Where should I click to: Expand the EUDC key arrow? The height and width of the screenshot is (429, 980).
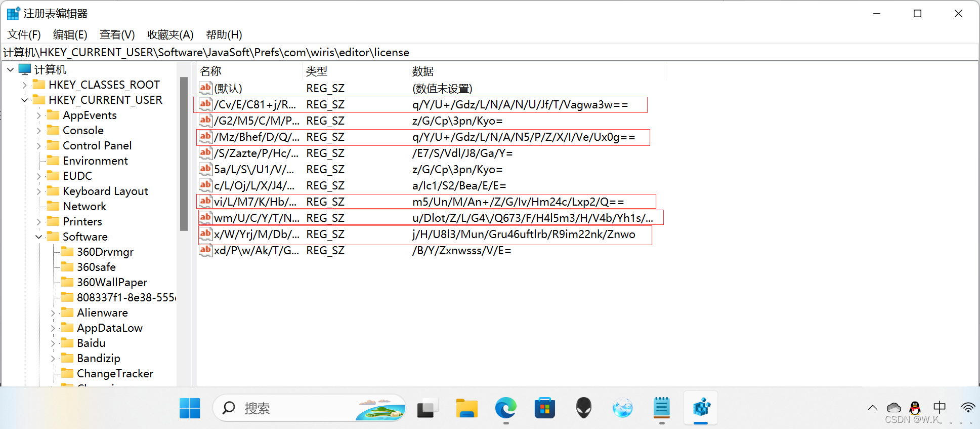[x=39, y=176]
